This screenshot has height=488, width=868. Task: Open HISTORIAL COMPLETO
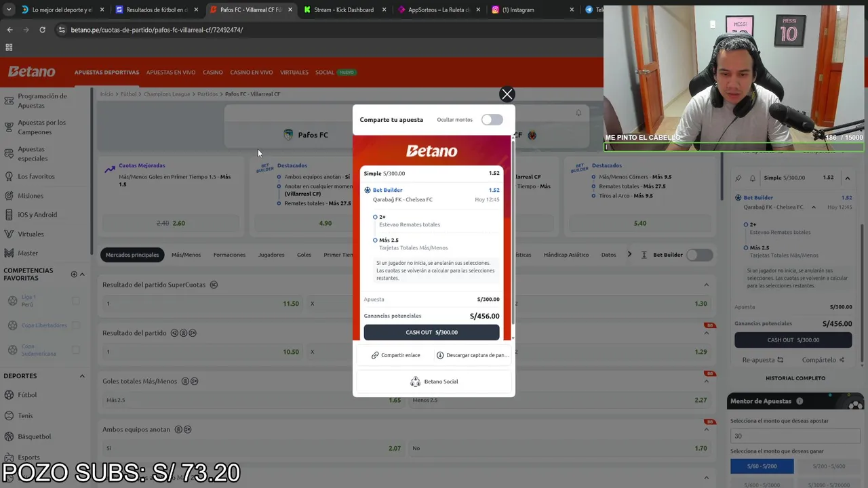click(x=795, y=378)
